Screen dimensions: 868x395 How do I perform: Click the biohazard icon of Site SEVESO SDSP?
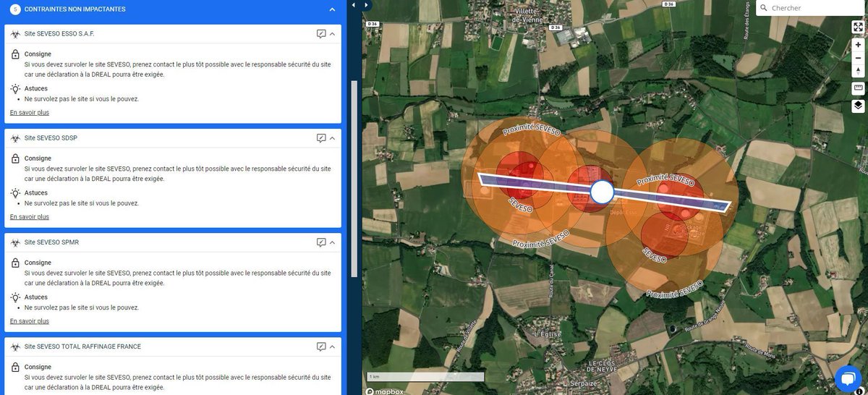point(15,138)
